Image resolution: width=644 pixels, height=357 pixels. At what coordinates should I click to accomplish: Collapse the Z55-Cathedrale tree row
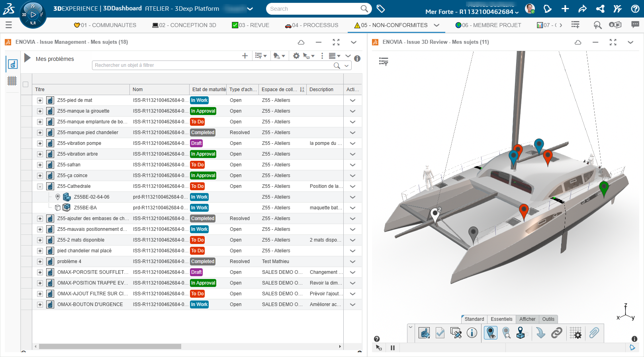point(40,186)
